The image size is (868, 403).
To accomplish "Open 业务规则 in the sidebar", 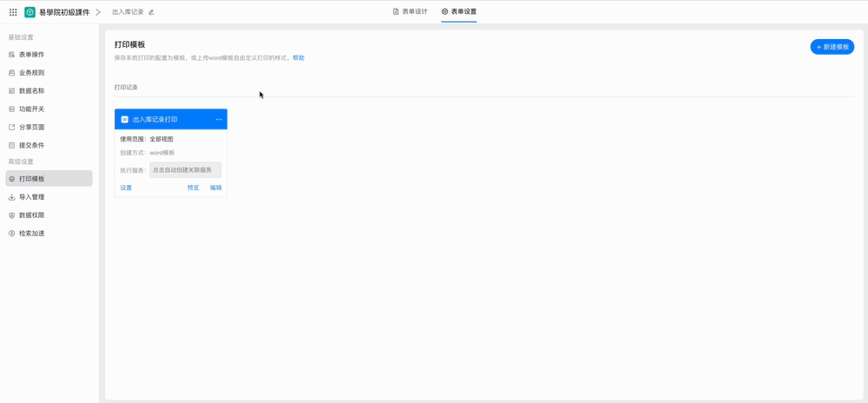I will 31,73.
